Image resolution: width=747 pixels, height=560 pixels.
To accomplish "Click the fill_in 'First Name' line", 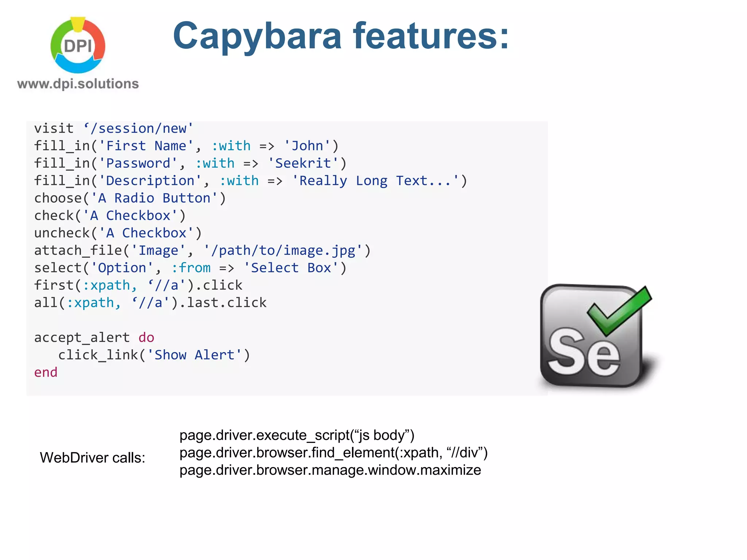I will (186, 146).
